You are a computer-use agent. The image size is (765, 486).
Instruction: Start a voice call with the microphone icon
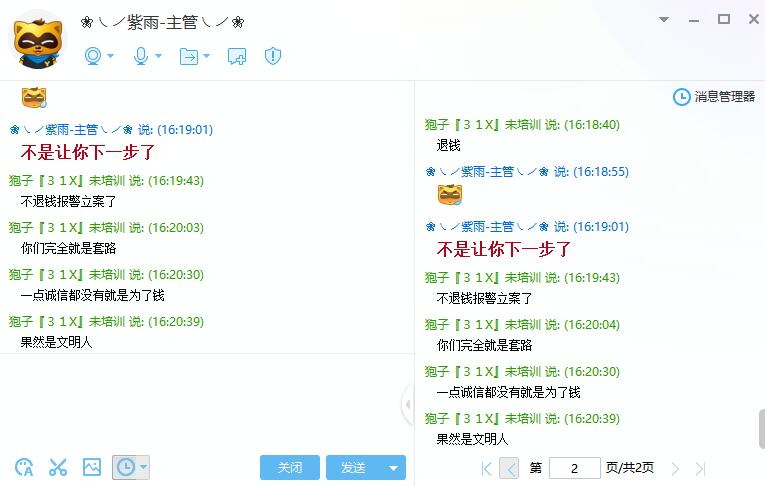tap(141, 56)
